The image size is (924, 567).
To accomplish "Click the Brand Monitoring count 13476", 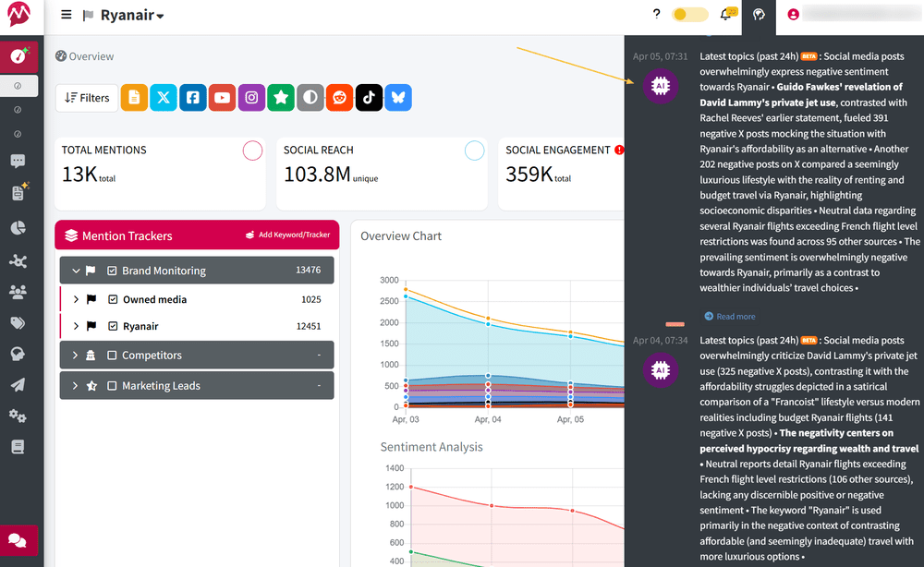I will pyautogui.click(x=309, y=271).
